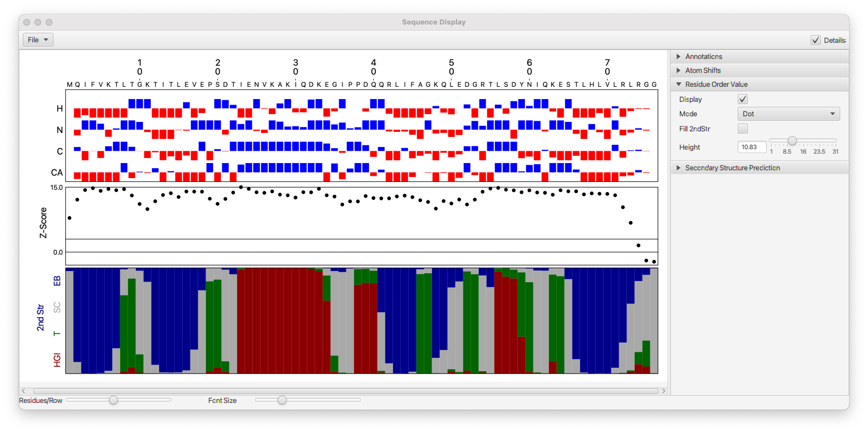Screen dimensions: 868x433
Task: Click the 2nd Str axis label
Action: tap(41, 318)
